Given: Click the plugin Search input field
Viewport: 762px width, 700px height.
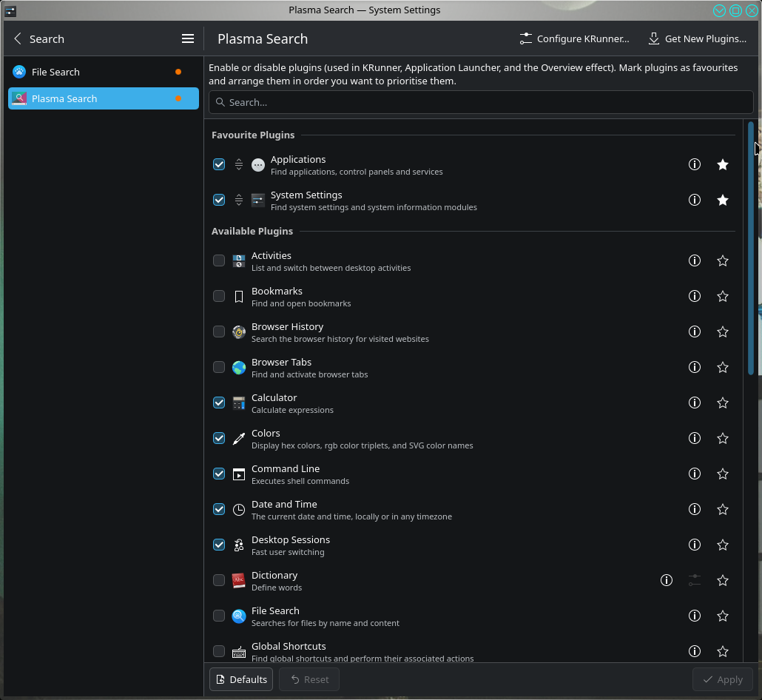Looking at the screenshot, I should (x=481, y=102).
